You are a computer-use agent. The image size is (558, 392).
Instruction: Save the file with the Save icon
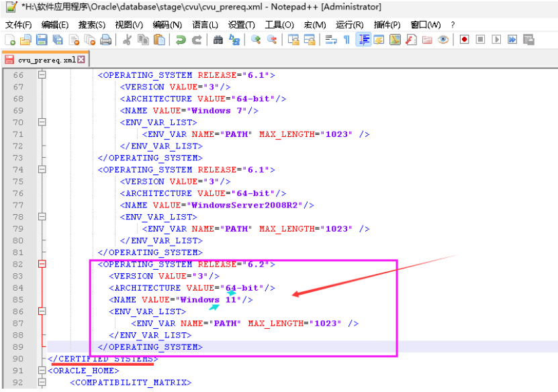pyautogui.click(x=42, y=40)
